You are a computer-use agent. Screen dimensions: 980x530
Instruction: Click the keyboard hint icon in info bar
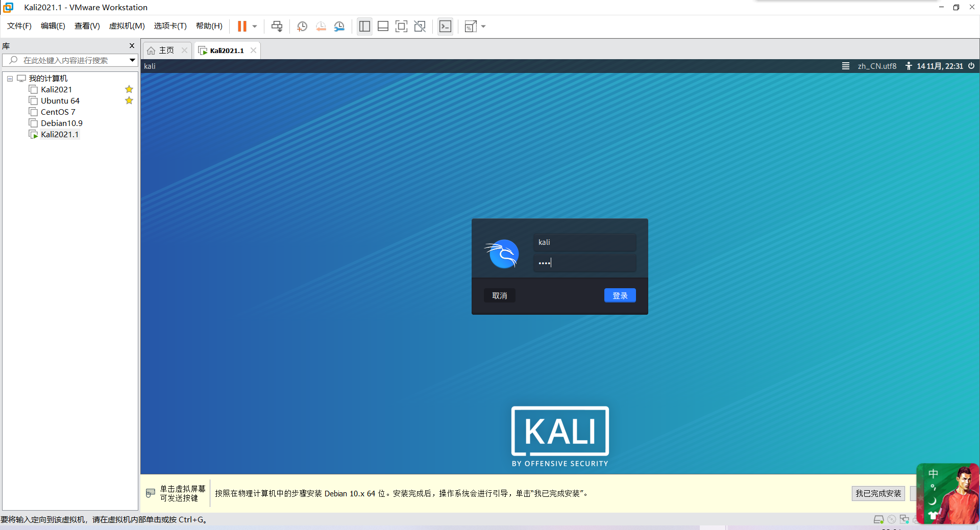click(151, 493)
